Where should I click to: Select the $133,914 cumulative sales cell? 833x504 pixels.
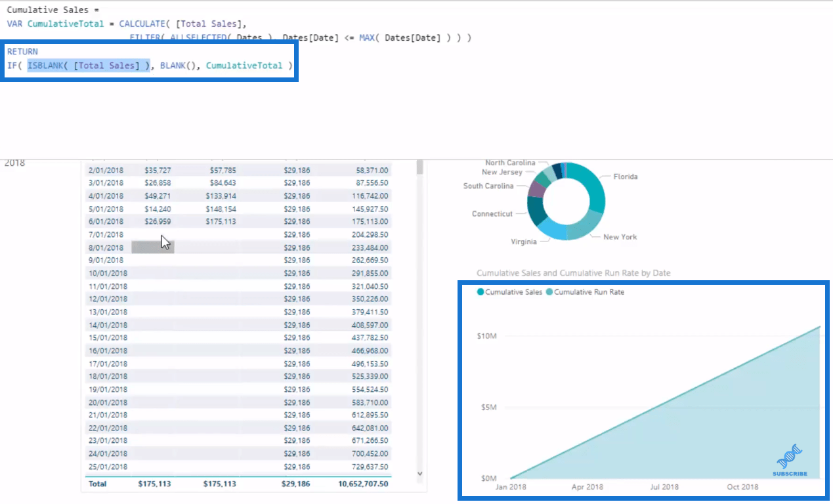(x=221, y=196)
